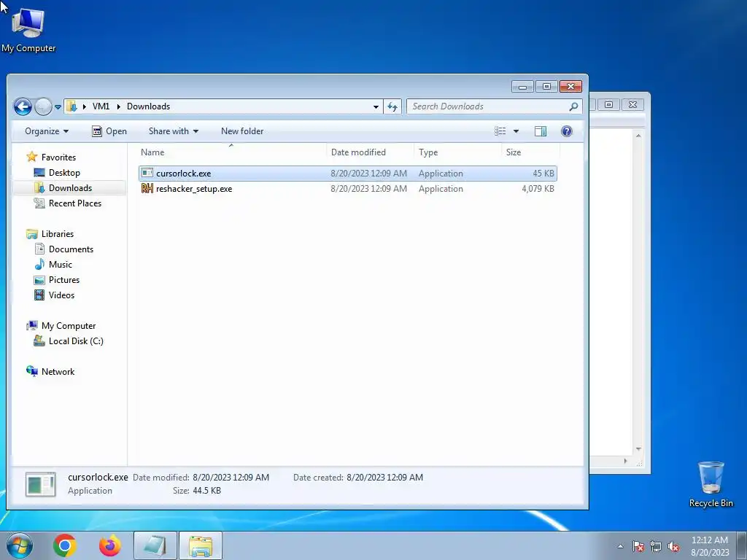Image resolution: width=747 pixels, height=560 pixels.
Task: Select VM1 in the address breadcrumb
Action: point(101,106)
